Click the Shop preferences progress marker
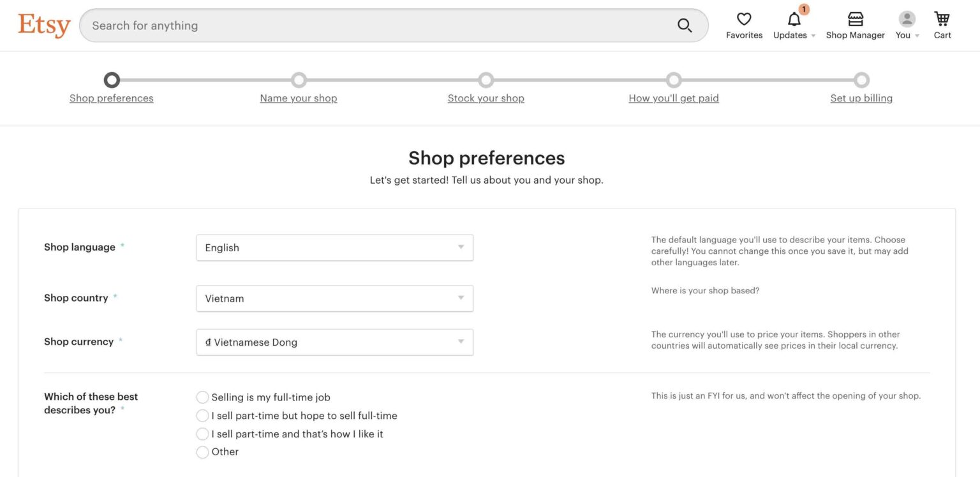The height and width of the screenshot is (477, 980). (x=111, y=80)
